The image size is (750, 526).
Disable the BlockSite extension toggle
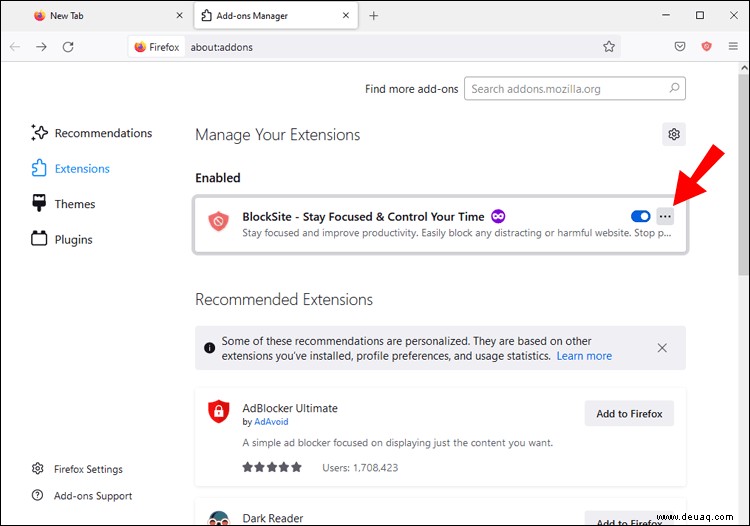tap(640, 216)
